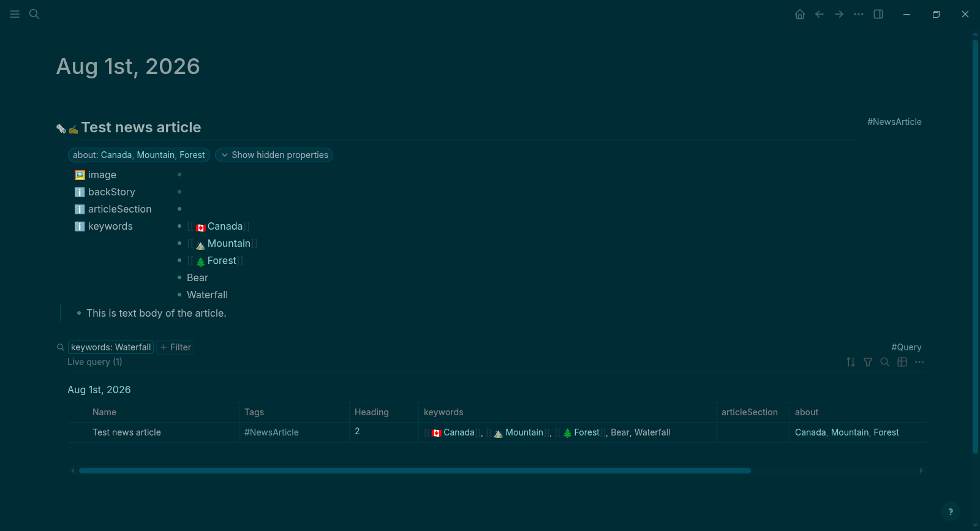Click the keywords column header
Screen dimensions: 980x531
point(443,412)
